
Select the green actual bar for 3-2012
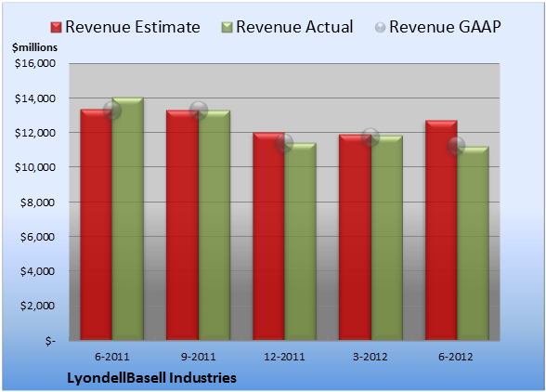point(386,238)
